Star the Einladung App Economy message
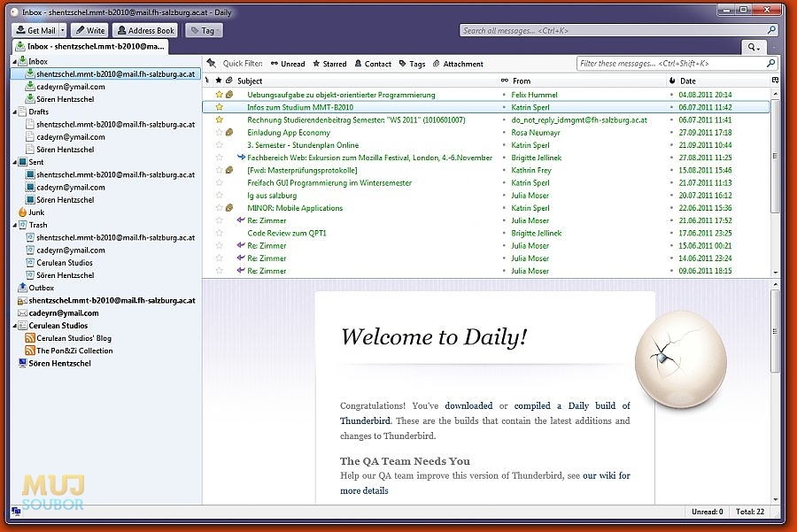Image resolution: width=797 pixels, height=532 pixels. click(219, 132)
